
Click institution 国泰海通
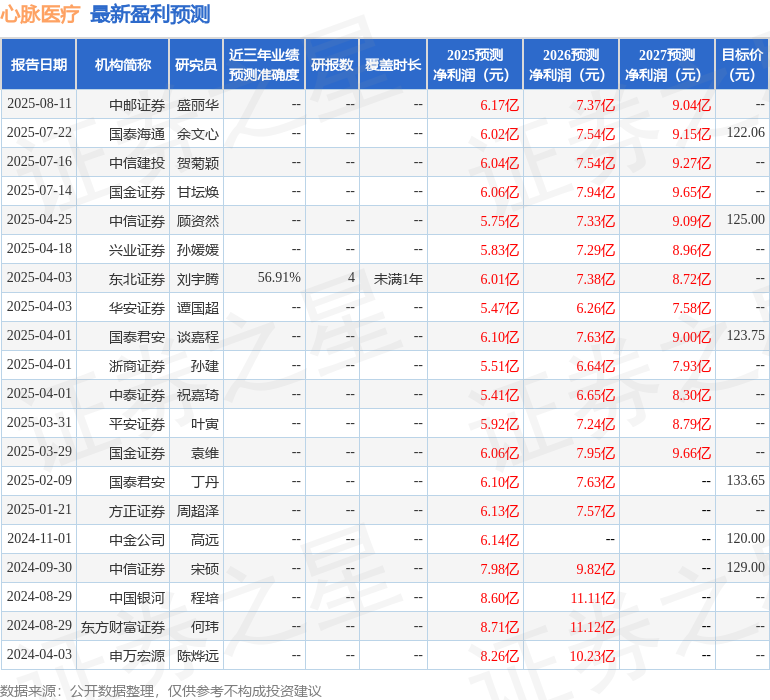(137, 134)
